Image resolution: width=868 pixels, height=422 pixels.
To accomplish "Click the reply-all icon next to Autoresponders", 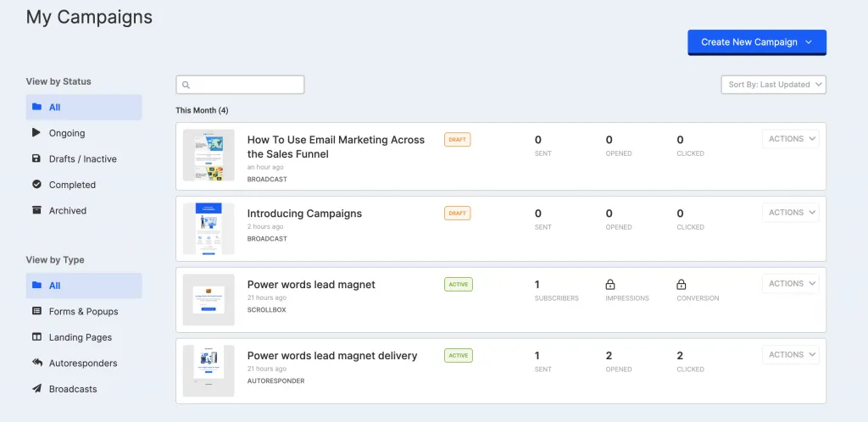I will tap(36, 363).
